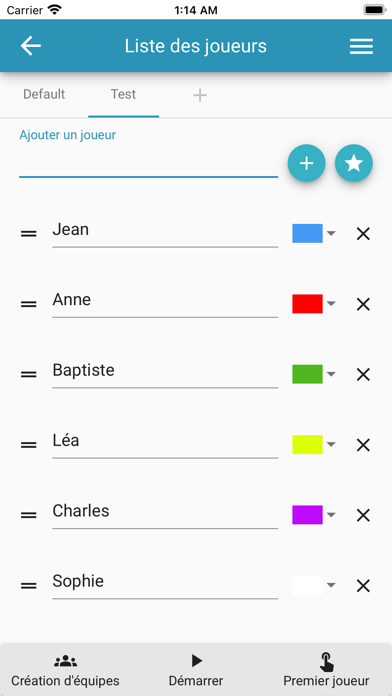This screenshot has height=696, width=392.
Task: Expand the color dropdown for Léa
Action: (x=331, y=444)
